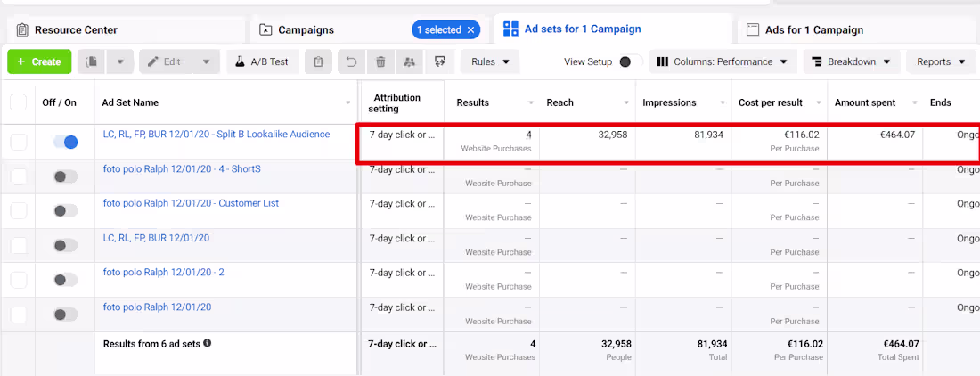Open the foto polo Ralph 12/01/20 - Customer List link
Viewport: 980px width, 376px height.
point(191,203)
